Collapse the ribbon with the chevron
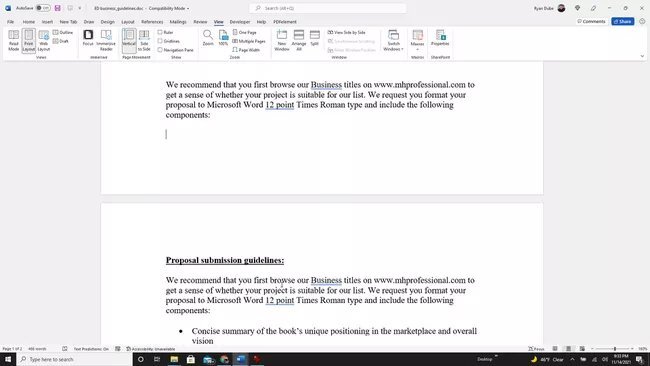The height and width of the screenshot is (366, 650). point(642,56)
